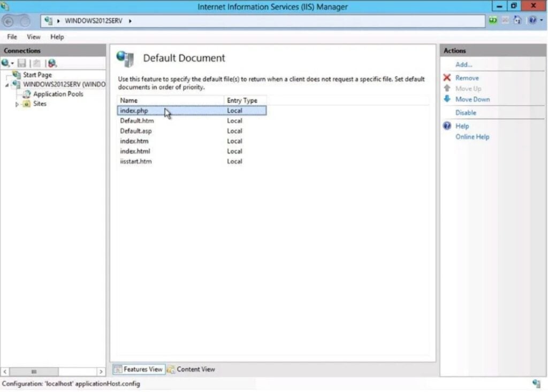Click the Default Document feature icon
Image resolution: width=548 pixels, height=392 pixels.
pyautogui.click(x=125, y=58)
